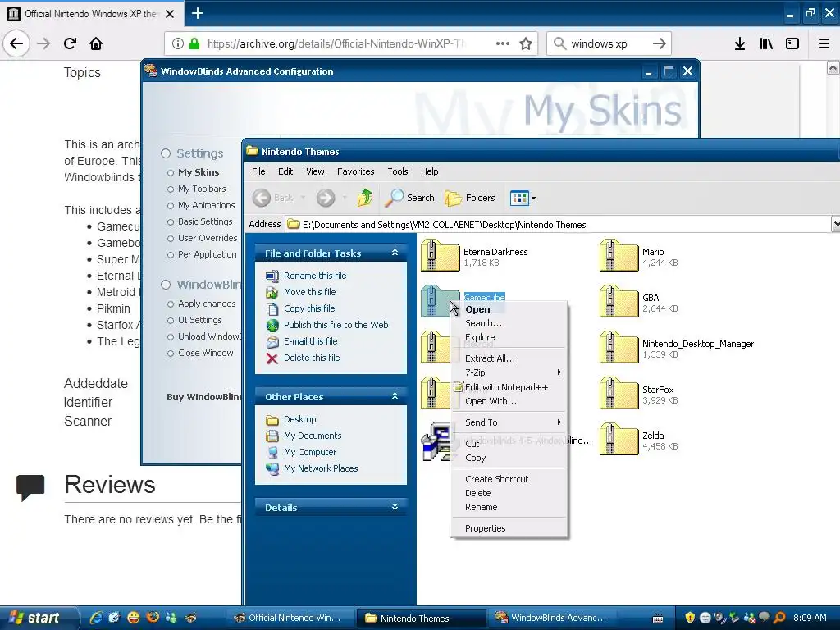Expand the Details panel
Screen dimensions: 840x630
(x=395, y=507)
